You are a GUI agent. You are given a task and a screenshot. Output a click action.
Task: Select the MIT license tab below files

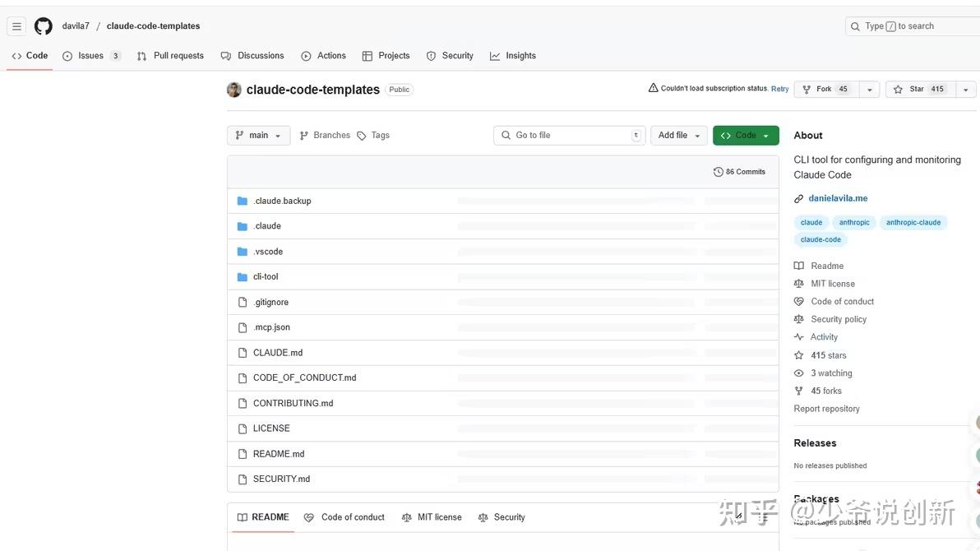point(432,517)
